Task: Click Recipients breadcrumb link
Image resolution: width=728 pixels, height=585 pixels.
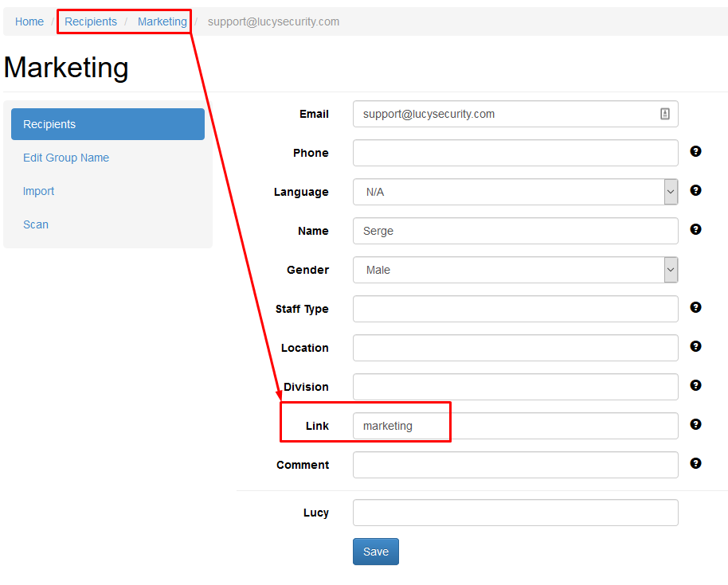Action: point(91,21)
